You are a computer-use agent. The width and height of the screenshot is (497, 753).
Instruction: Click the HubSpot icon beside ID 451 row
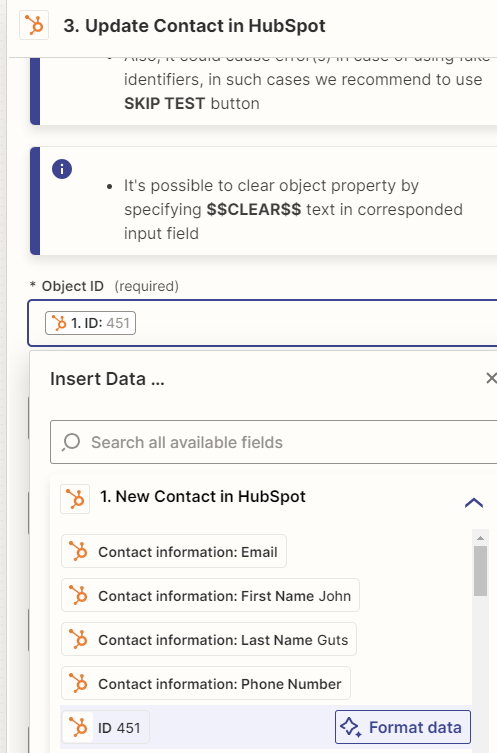78,727
